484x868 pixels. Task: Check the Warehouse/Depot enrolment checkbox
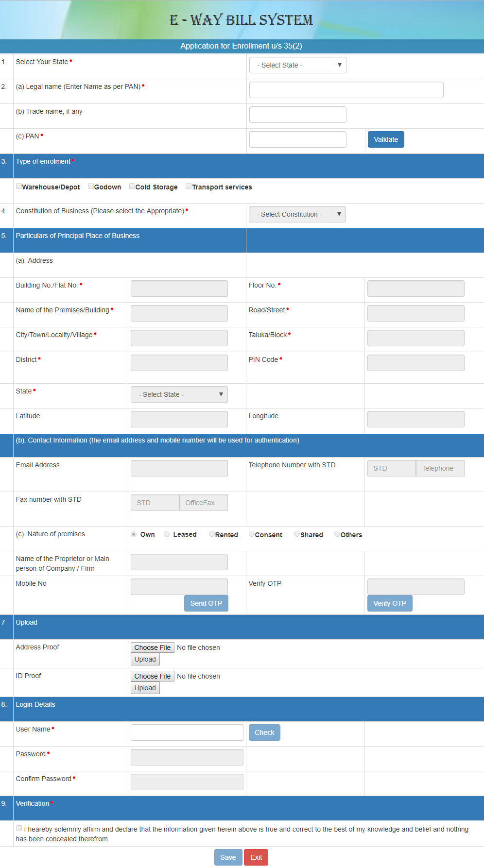click(19, 187)
